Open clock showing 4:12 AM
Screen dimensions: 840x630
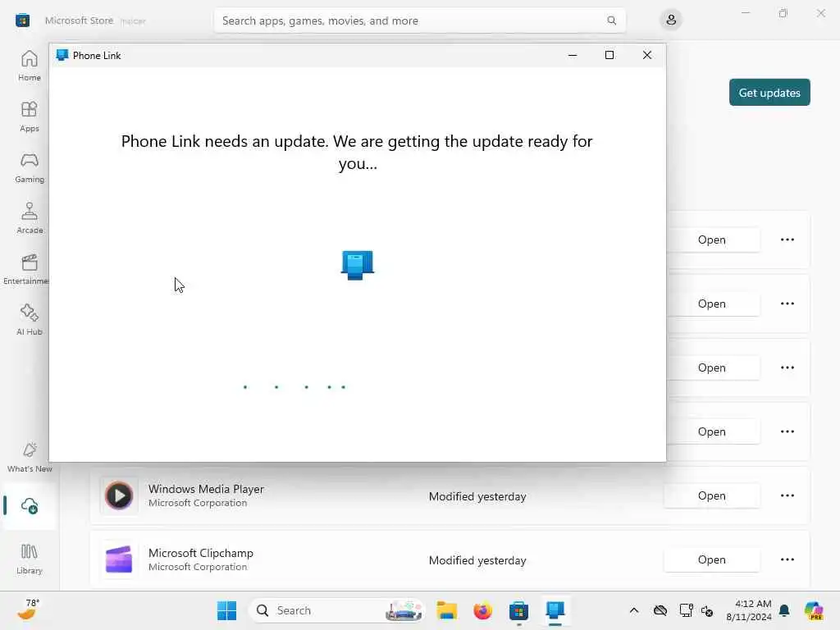click(748, 610)
